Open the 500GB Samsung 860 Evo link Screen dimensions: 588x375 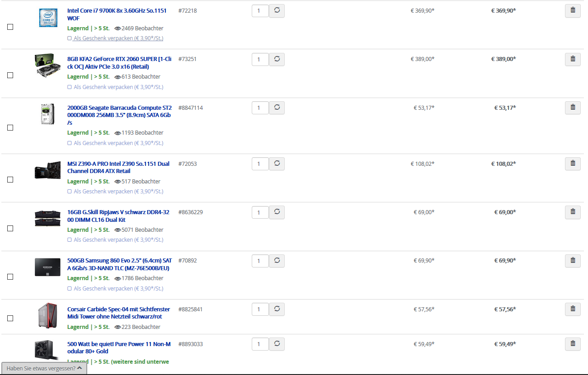pos(119,264)
